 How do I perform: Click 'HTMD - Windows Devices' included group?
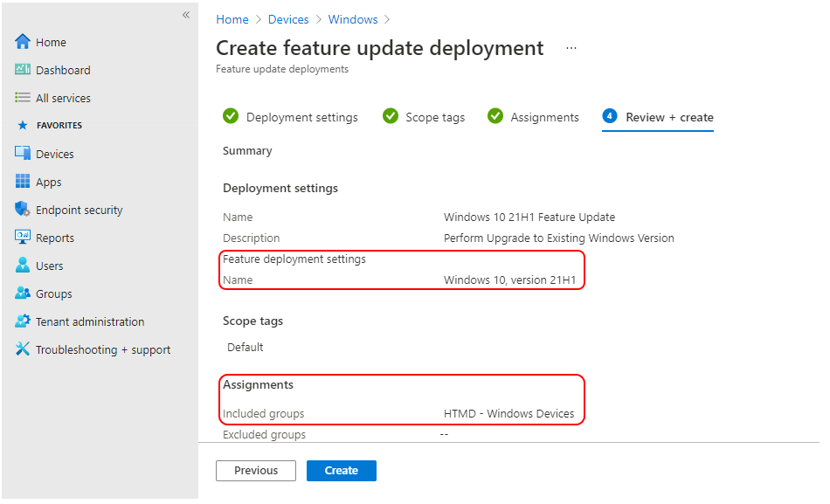[x=508, y=413]
